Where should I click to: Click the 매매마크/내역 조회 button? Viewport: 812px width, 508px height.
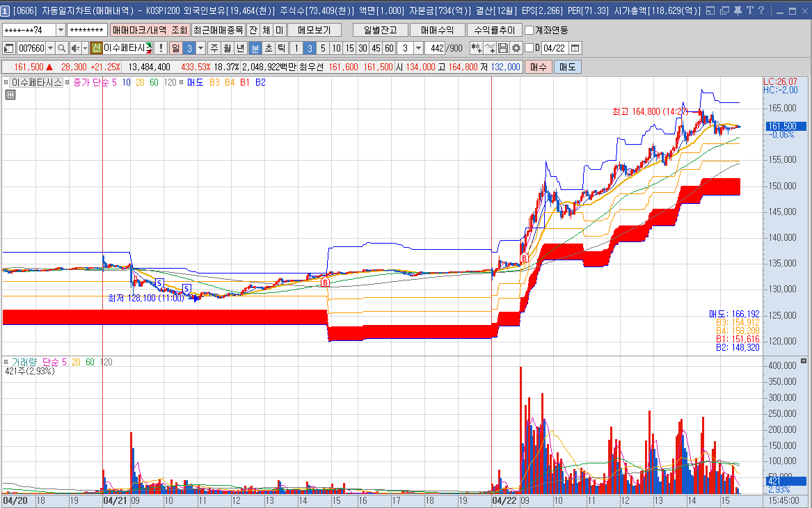point(150,30)
